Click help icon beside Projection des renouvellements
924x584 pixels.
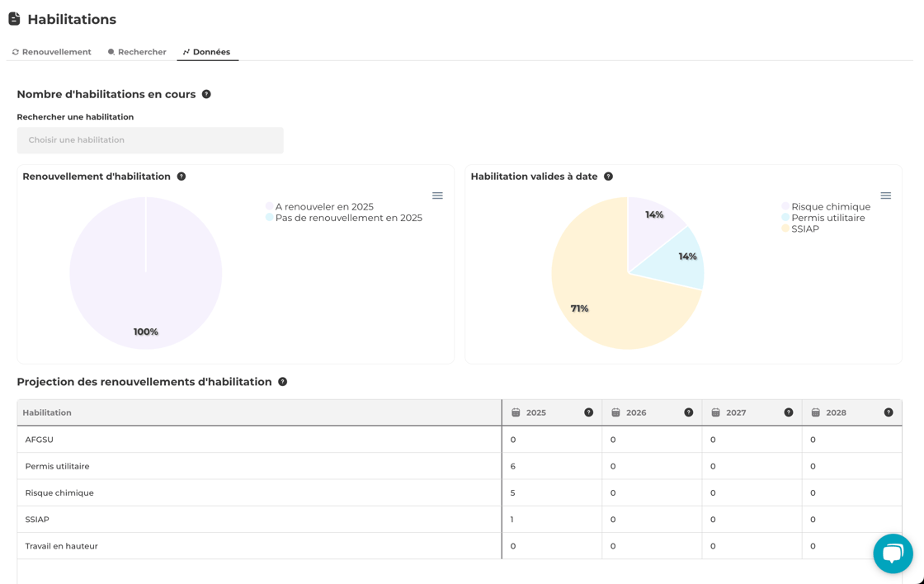pos(282,382)
